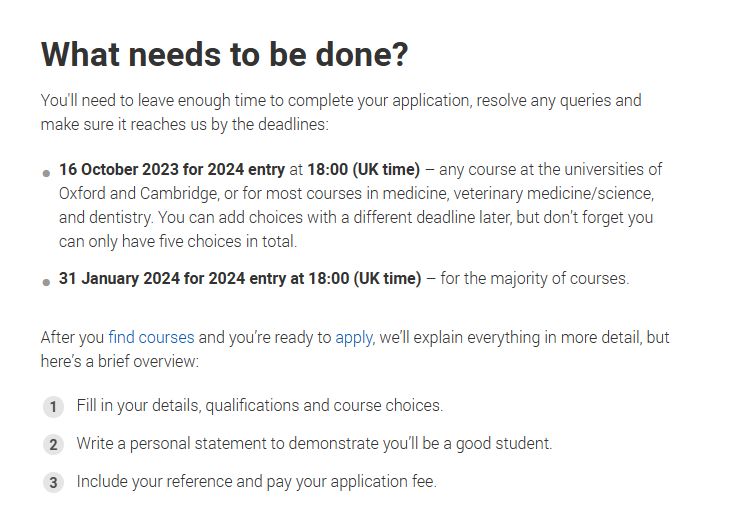The image size is (731, 511).
Task: Click the bullet before 16 October 2023
Action: coord(46,173)
